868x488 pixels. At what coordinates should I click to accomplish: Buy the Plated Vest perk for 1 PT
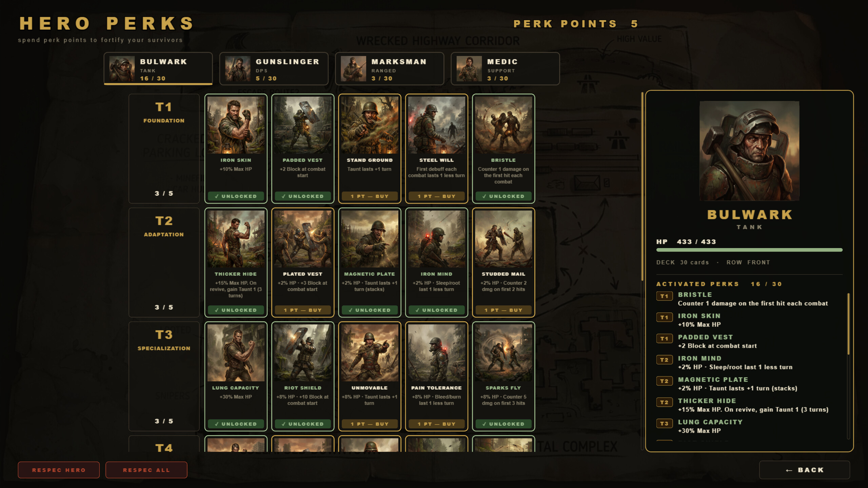click(303, 310)
